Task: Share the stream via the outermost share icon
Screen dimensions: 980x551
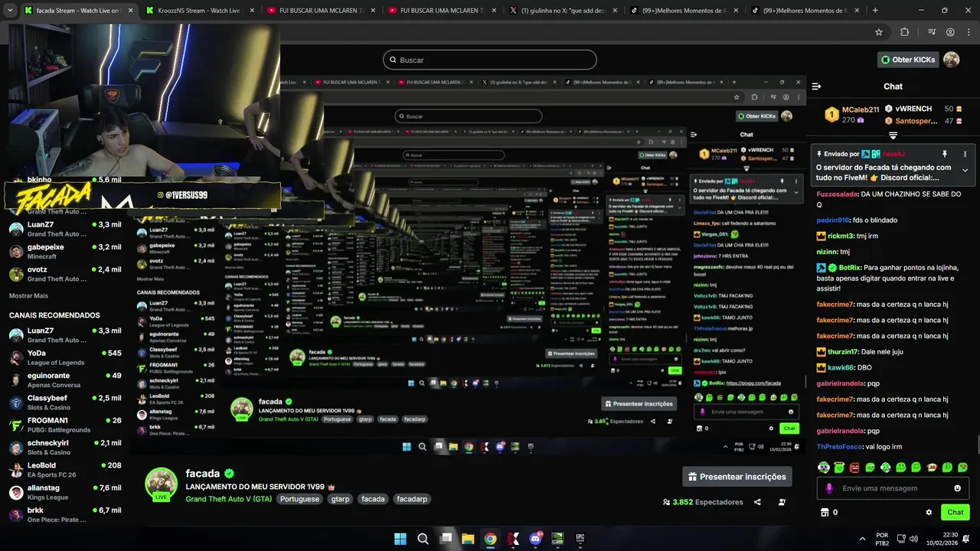Action: tap(757, 502)
